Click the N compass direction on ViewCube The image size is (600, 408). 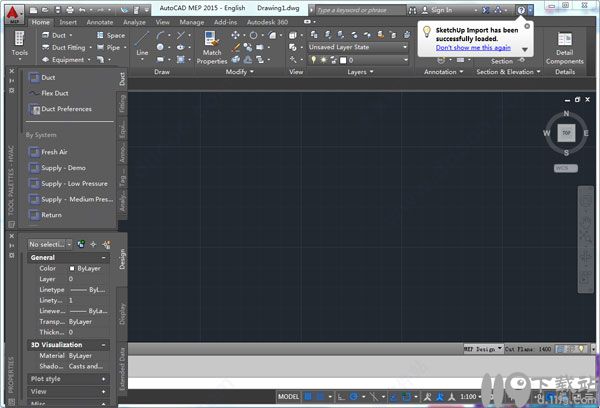tap(566, 114)
